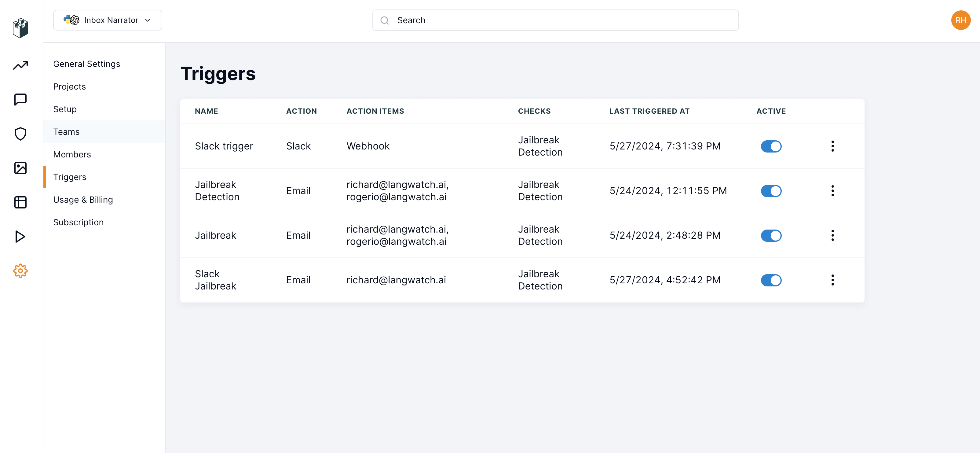Go to General Settings menu item

coord(87,64)
